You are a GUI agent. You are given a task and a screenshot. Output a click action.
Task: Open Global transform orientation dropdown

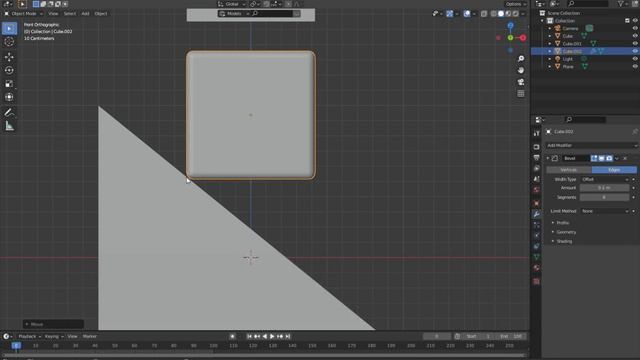[231, 4]
